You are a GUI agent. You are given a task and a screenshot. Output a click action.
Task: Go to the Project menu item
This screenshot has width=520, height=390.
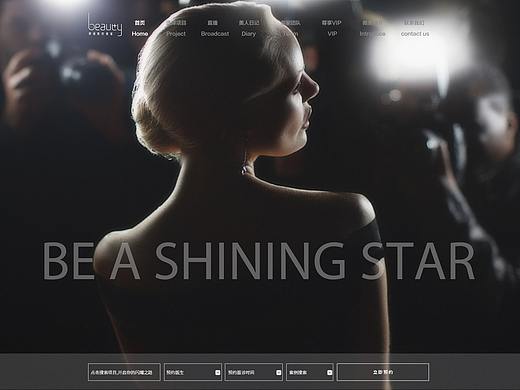(176, 28)
